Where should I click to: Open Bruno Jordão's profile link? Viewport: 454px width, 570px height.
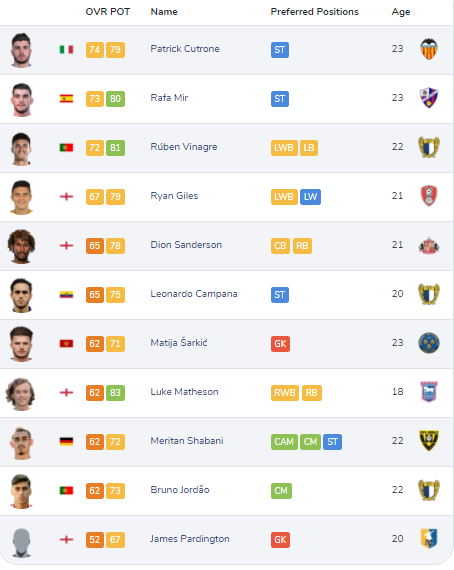tap(180, 490)
